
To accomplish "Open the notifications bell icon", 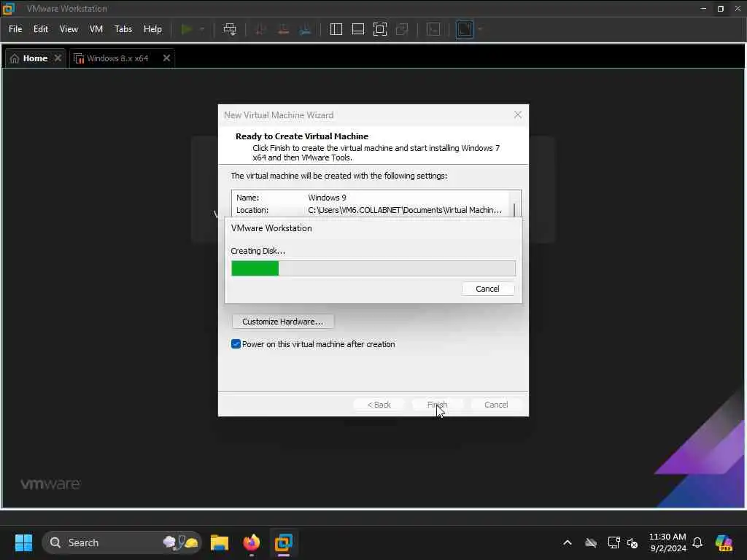I will click(x=697, y=542).
